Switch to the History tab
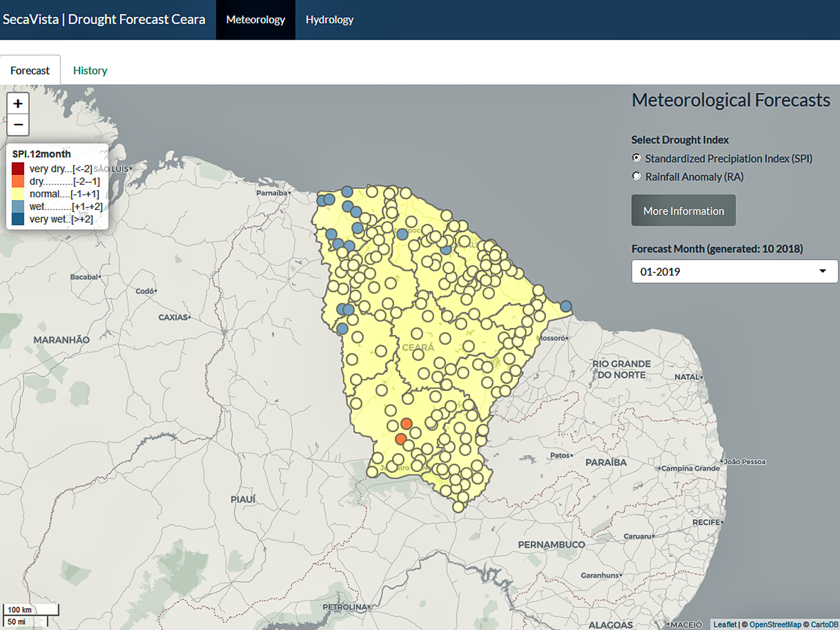840x630 pixels. 90,70
